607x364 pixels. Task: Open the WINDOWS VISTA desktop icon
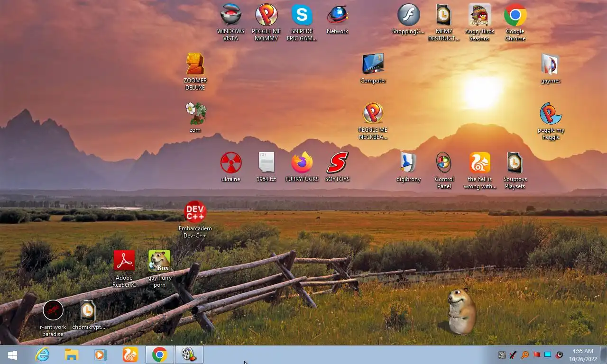pos(230,22)
